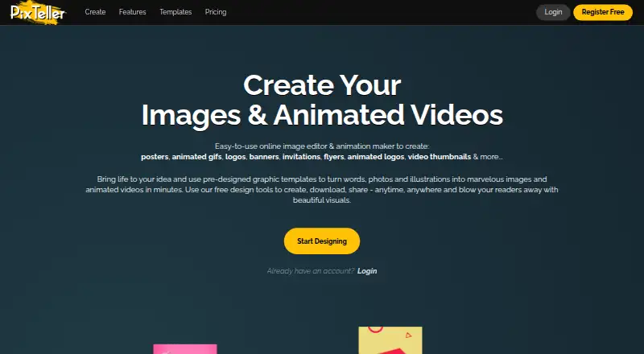Viewport: 644px width, 354px height.
Task: Click the 'animated gifs' bold text
Action: 196,157
